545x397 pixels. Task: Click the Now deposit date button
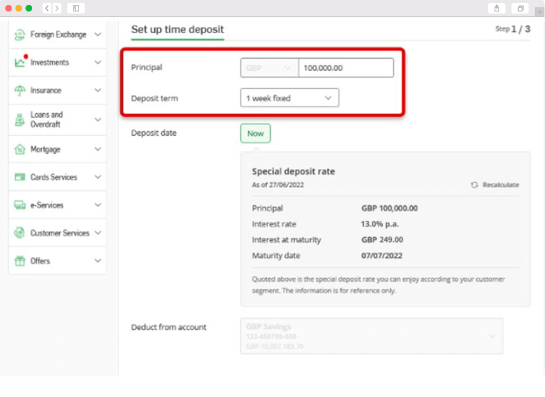pyautogui.click(x=255, y=133)
